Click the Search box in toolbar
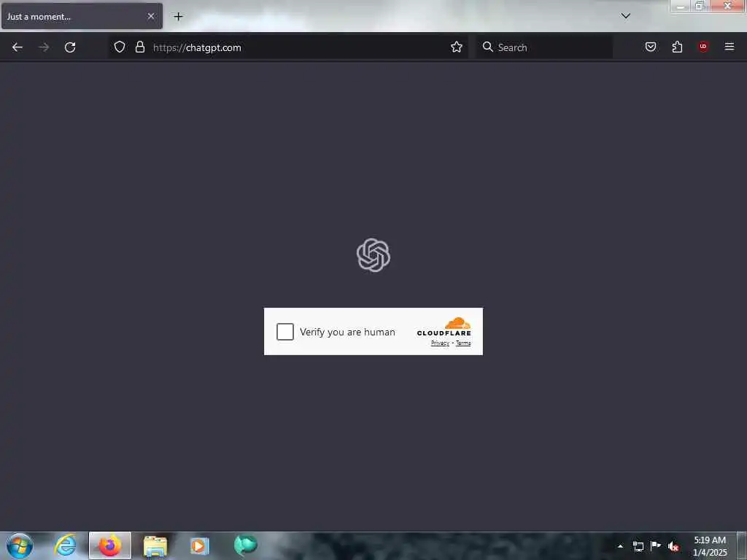The height and width of the screenshot is (560, 747). click(544, 47)
